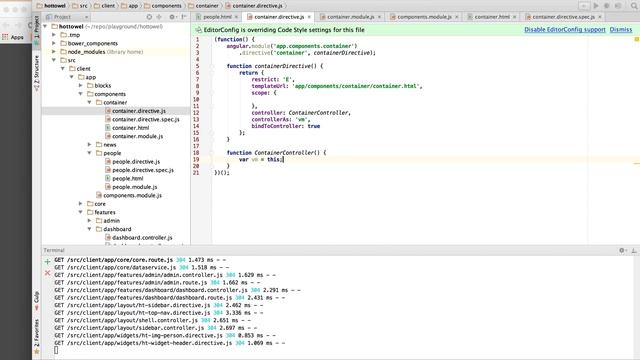The width and height of the screenshot is (640, 360).
Task: Open the run configuration selector in top toolbar
Action: (584, 6)
